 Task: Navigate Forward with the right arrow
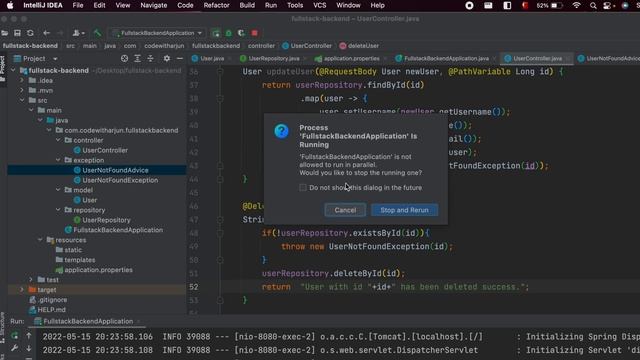(60, 33)
